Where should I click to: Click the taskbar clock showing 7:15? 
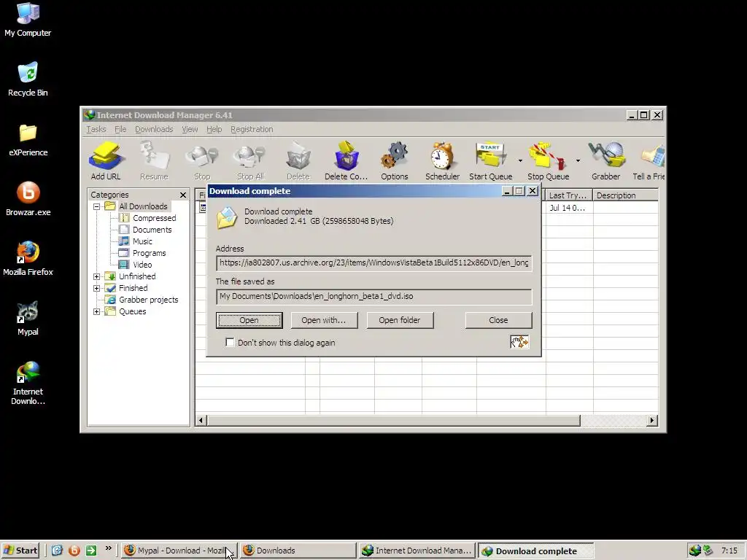pos(729,551)
